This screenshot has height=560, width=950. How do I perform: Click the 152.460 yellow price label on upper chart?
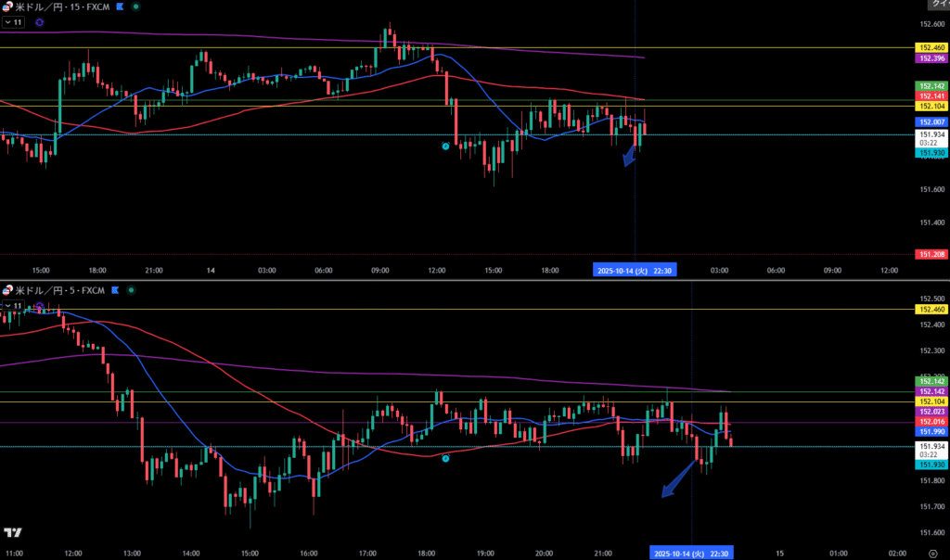tap(931, 47)
